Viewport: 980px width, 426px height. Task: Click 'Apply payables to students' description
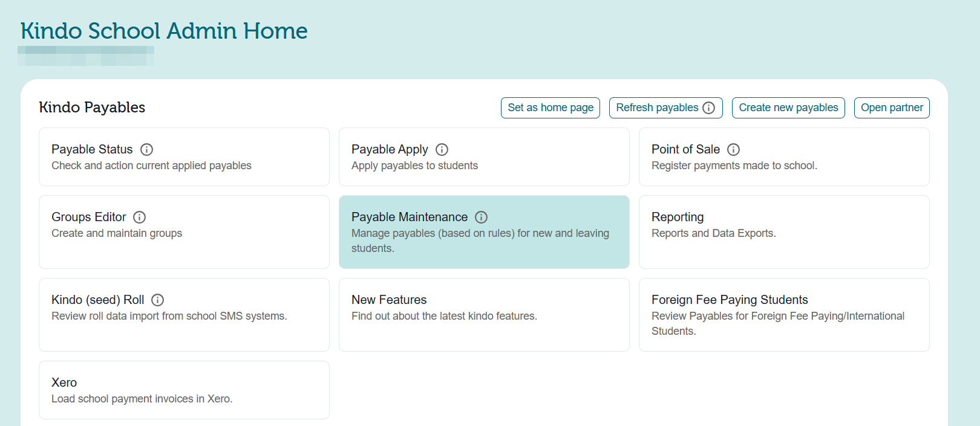[414, 166]
